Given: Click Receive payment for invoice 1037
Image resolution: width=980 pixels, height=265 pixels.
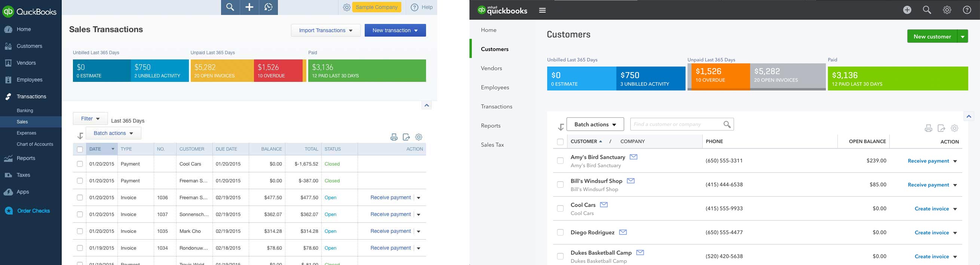Looking at the screenshot, I should tap(391, 215).
